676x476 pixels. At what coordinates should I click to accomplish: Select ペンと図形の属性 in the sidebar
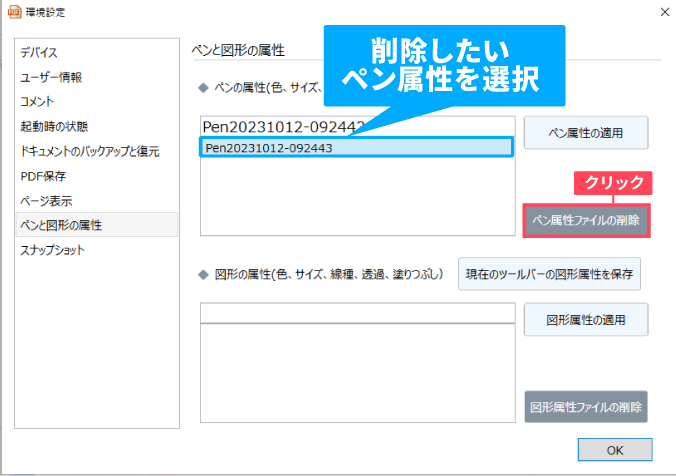pos(61,225)
